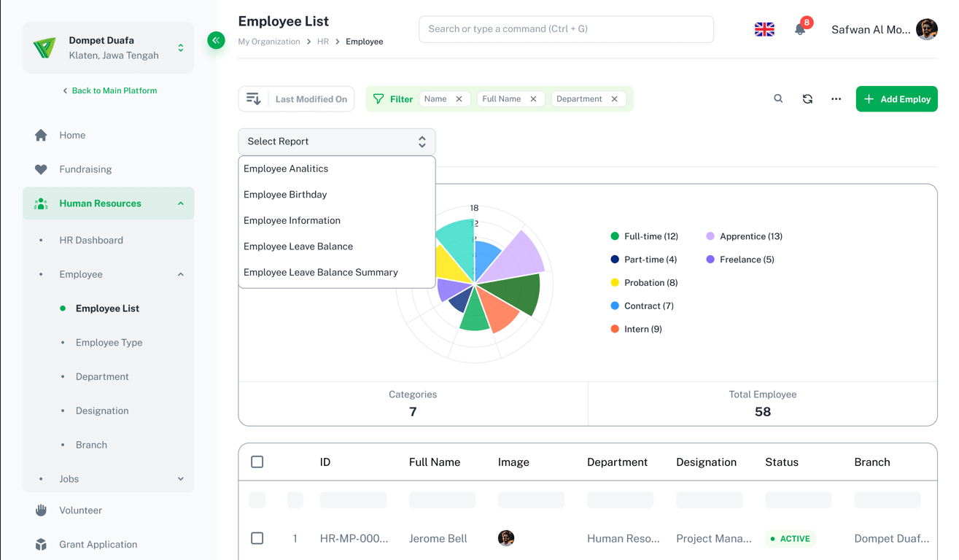Image resolution: width=959 pixels, height=560 pixels.
Task: Click the sort order icon beside Last Modified On
Action: pyautogui.click(x=254, y=99)
